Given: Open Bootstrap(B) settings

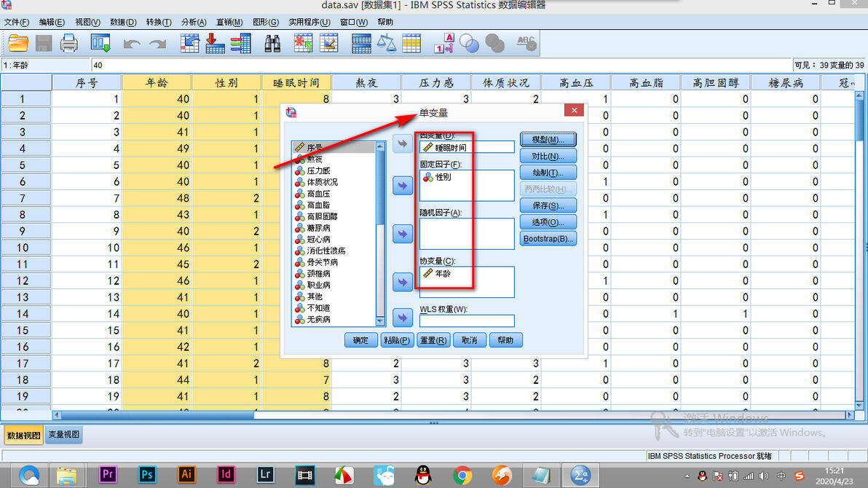Looking at the screenshot, I should [548, 239].
